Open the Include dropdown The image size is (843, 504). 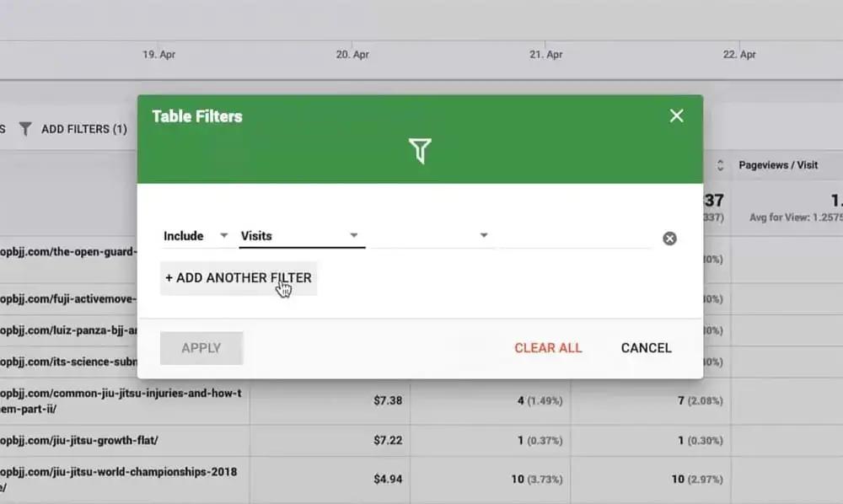196,236
